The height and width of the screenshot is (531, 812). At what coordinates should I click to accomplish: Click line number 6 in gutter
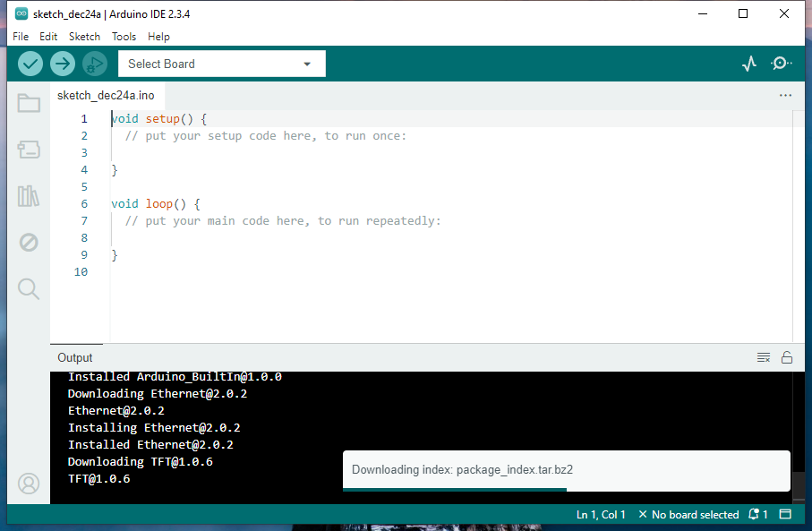(x=84, y=203)
